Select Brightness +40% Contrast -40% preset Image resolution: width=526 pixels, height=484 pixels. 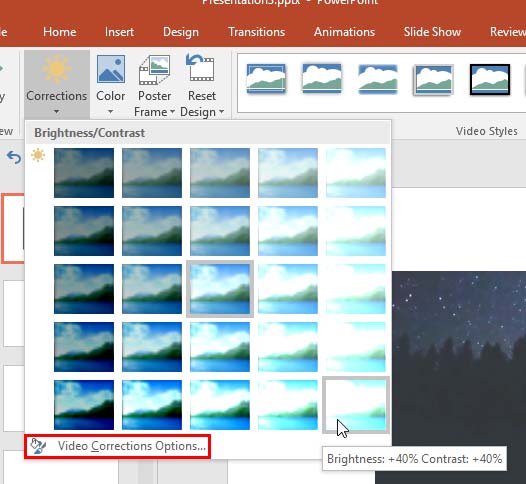(356, 173)
